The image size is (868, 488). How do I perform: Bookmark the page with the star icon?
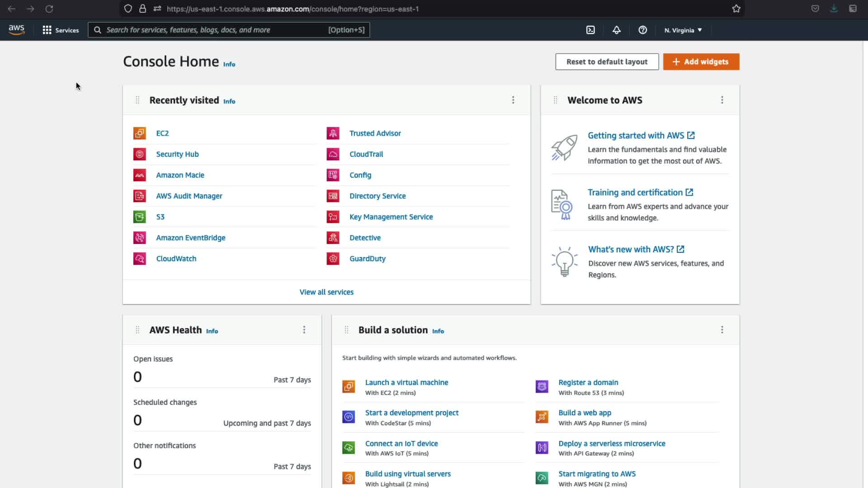[x=736, y=9]
